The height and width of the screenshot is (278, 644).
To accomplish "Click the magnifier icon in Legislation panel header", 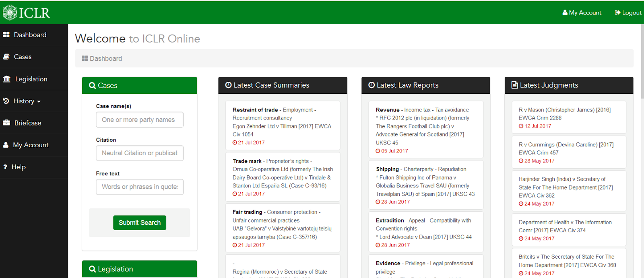I will [x=92, y=269].
